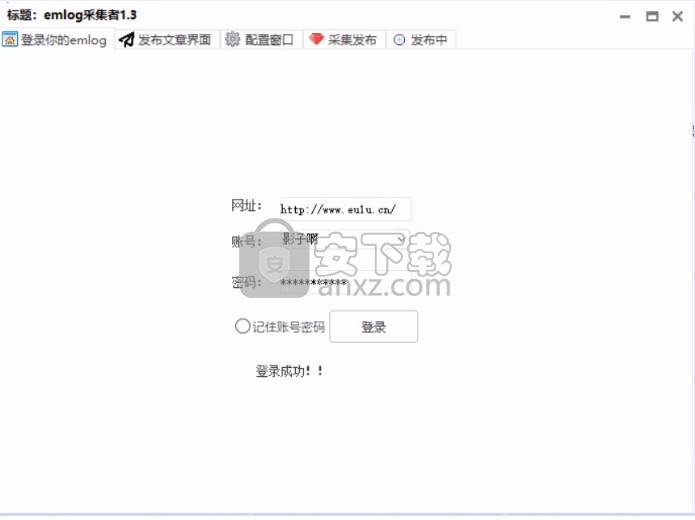Image resolution: width=695 pixels, height=520 pixels.
Task: Minimize the emlog采集者 window
Action: (625, 17)
